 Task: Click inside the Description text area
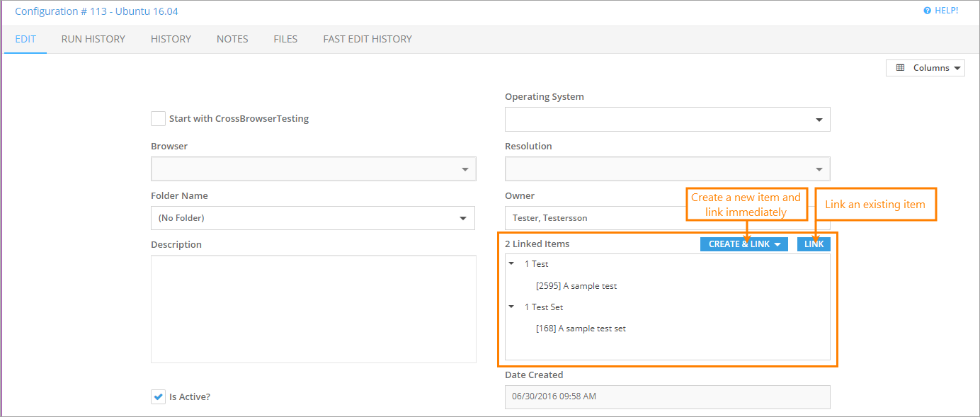[x=313, y=309]
